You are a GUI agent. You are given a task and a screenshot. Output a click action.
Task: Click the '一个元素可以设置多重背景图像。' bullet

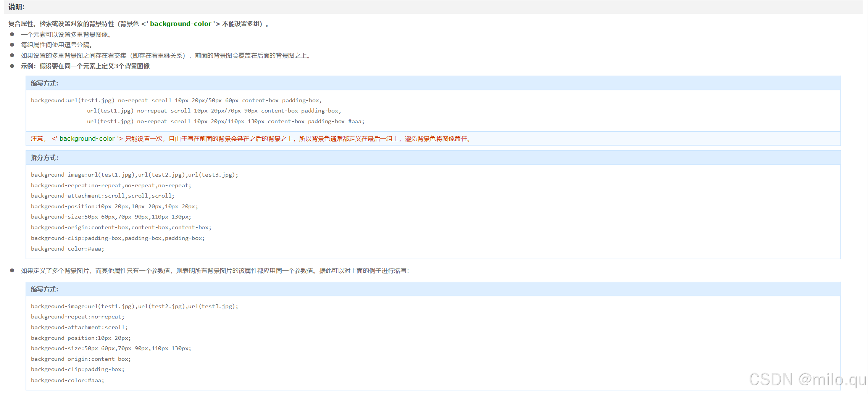(x=66, y=35)
